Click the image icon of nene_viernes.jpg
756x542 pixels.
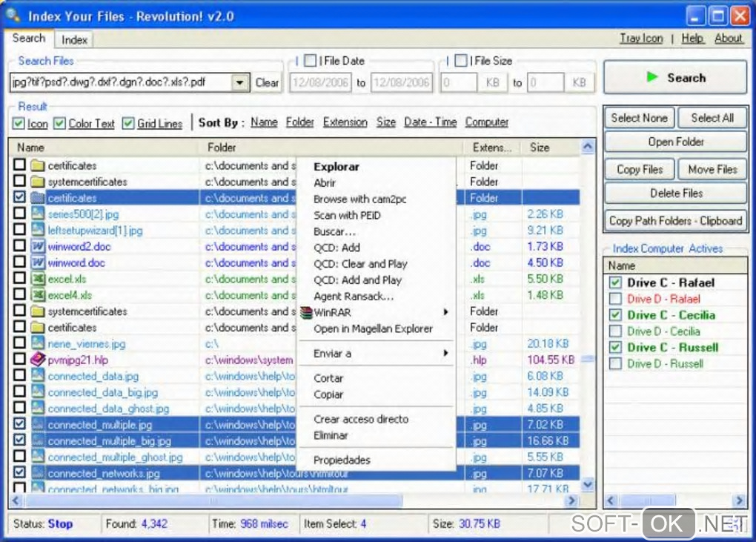(38, 343)
